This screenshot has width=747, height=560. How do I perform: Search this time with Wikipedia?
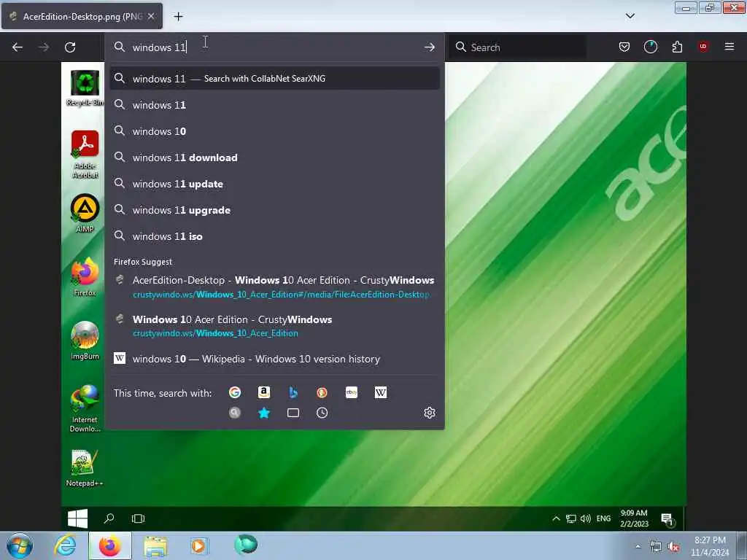click(x=381, y=392)
